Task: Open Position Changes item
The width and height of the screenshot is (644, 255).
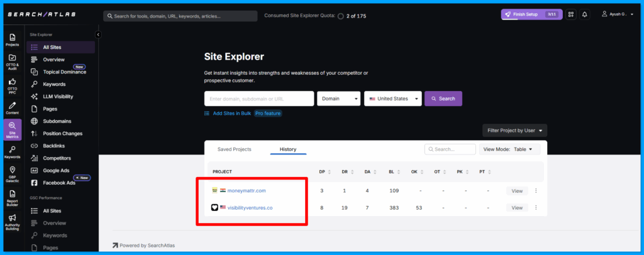Action: 61,134
